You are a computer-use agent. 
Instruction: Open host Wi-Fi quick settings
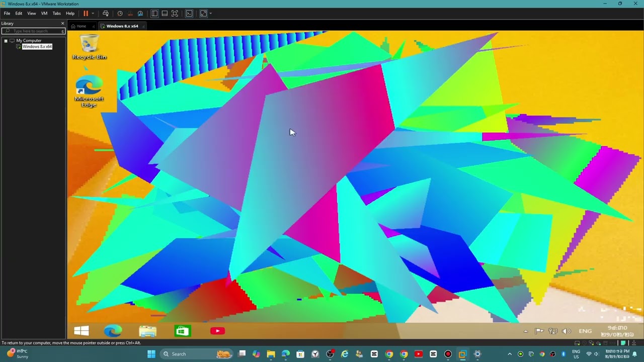[x=589, y=354]
